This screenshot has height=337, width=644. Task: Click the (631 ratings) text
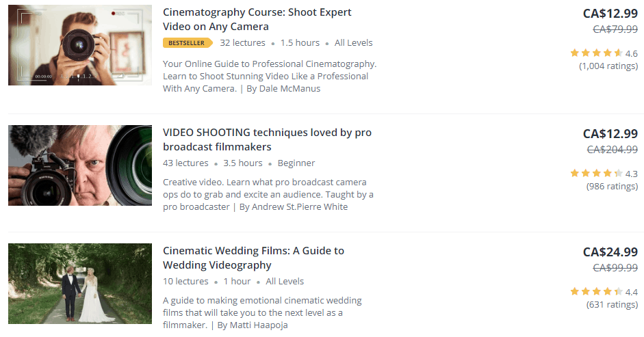coord(612,305)
